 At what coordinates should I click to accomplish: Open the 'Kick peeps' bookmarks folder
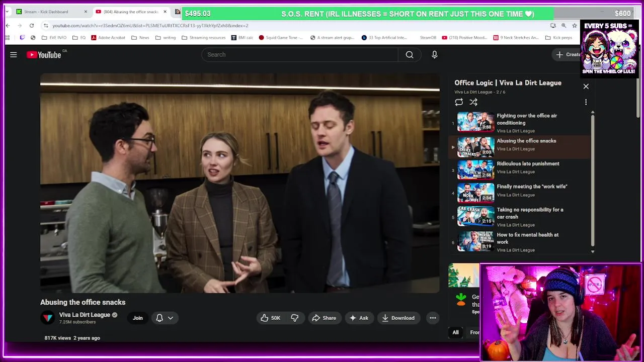click(558, 38)
